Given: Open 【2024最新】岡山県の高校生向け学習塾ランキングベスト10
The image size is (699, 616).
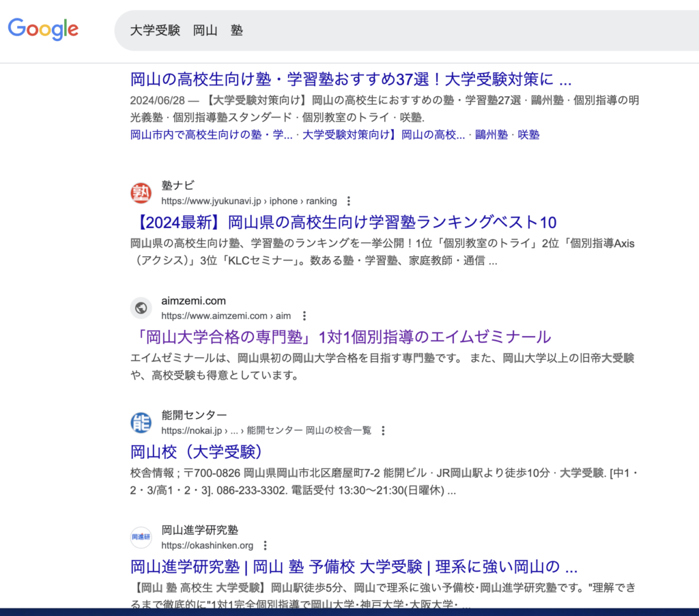Looking at the screenshot, I should [345, 222].
